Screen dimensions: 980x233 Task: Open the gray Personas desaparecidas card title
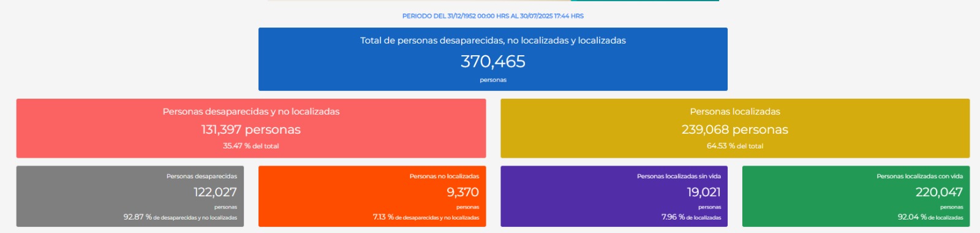pyautogui.click(x=202, y=176)
